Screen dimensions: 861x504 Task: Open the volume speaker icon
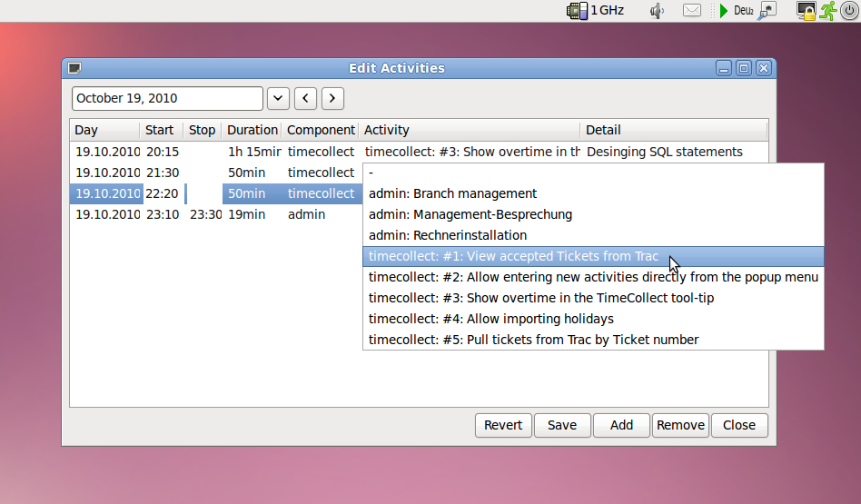tap(658, 11)
